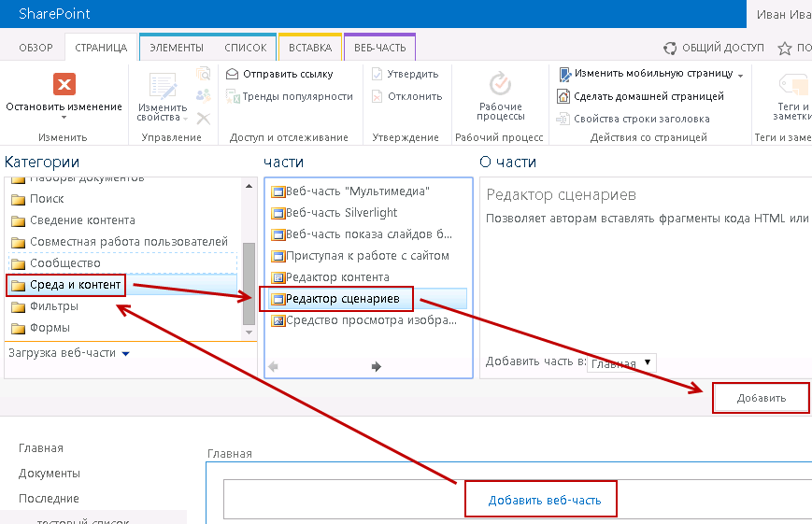This screenshot has height=524, width=812.
Task: Click the Общий доступ share icon
Action: [669, 48]
